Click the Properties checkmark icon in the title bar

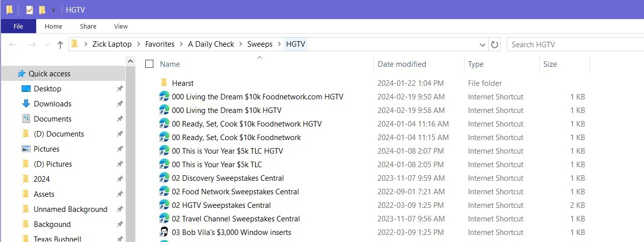(x=29, y=10)
